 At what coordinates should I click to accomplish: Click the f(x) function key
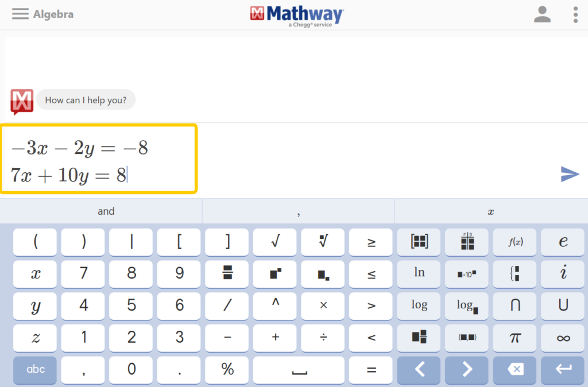pyautogui.click(x=514, y=242)
